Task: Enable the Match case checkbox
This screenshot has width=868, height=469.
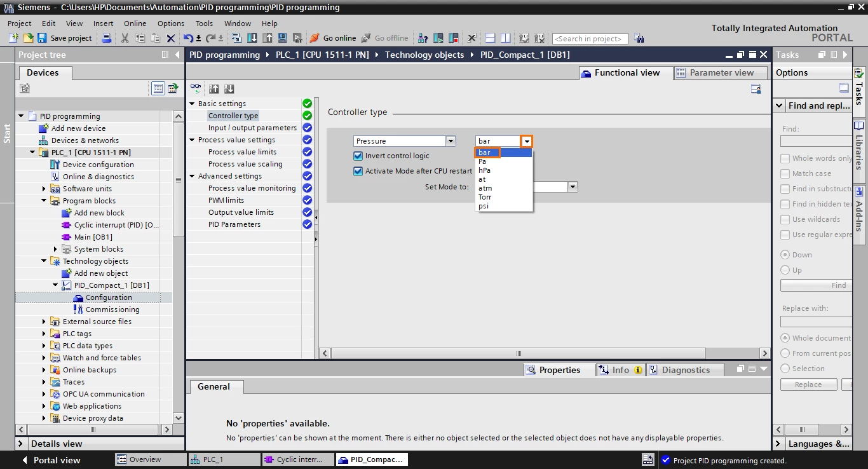Action: click(x=785, y=173)
